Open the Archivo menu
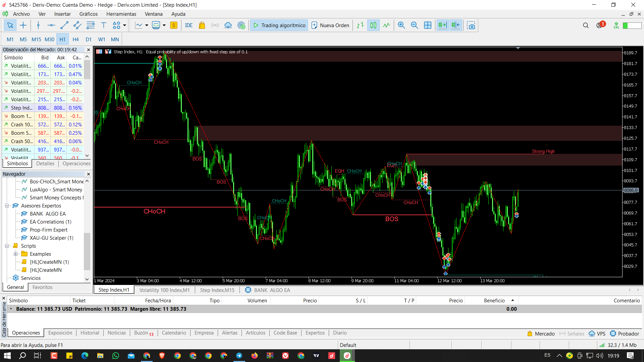 click(x=21, y=14)
